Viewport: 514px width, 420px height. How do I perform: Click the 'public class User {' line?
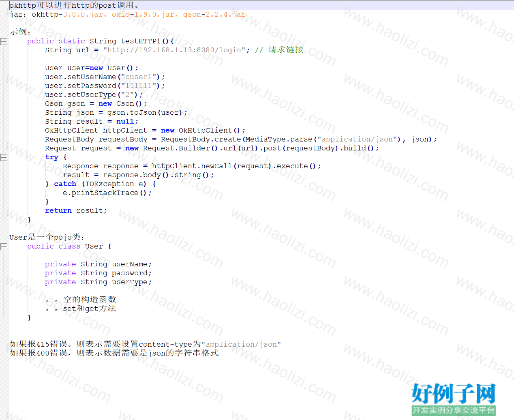coord(69,246)
